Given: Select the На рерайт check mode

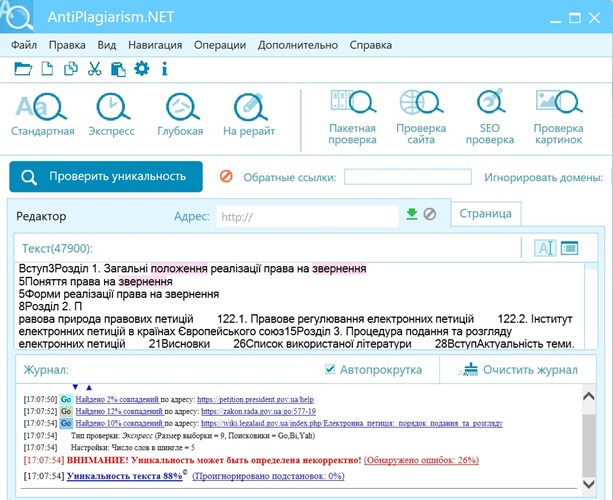Looking at the screenshot, I should (249, 114).
